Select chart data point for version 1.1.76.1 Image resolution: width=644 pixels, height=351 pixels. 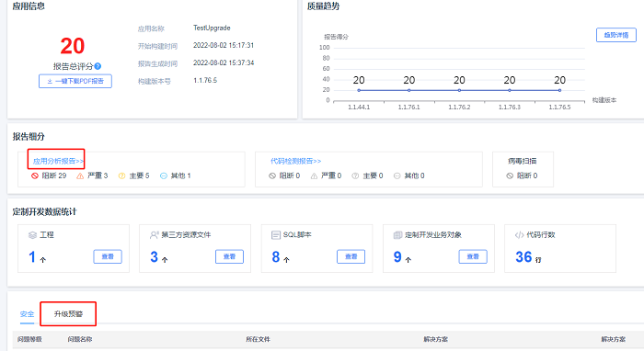coord(409,90)
